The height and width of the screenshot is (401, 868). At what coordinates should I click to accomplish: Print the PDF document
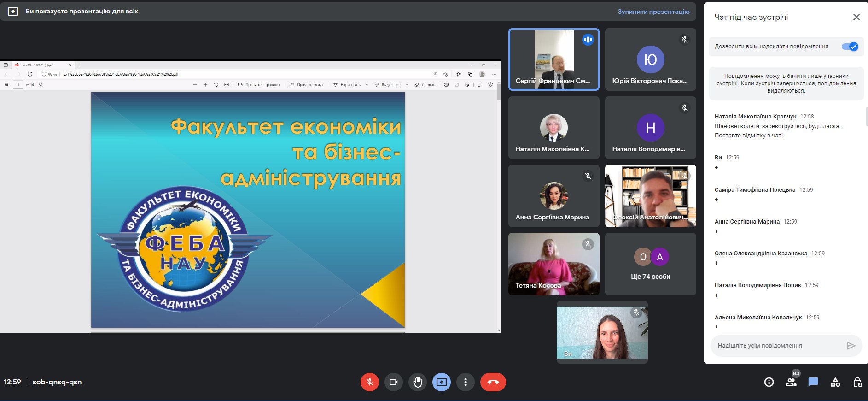click(x=446, y=85)
